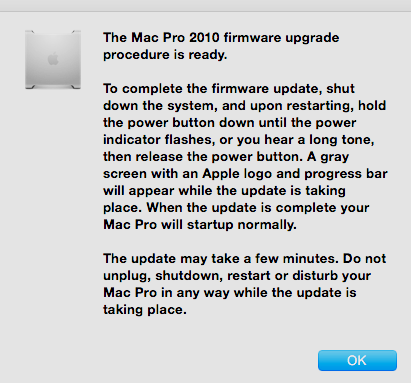Viewport: 411px width, 383px height.
Task: Click the text 'Mac Pro will startup normally.'
Action: click(200, 225)
